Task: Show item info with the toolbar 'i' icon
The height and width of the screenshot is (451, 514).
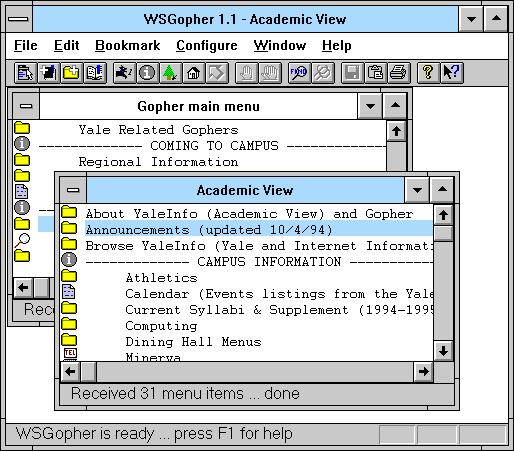Action: 147,72
